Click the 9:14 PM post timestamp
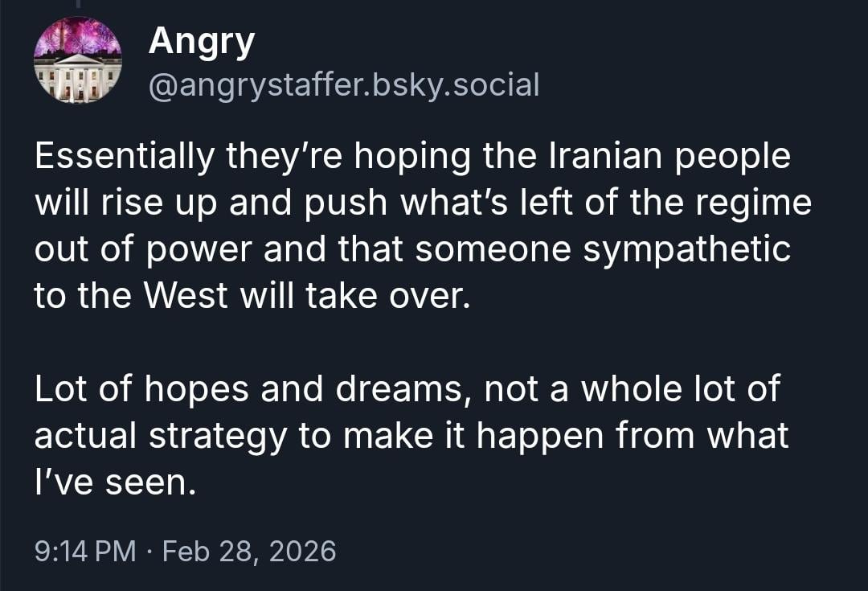 click(x=86, y=552)
